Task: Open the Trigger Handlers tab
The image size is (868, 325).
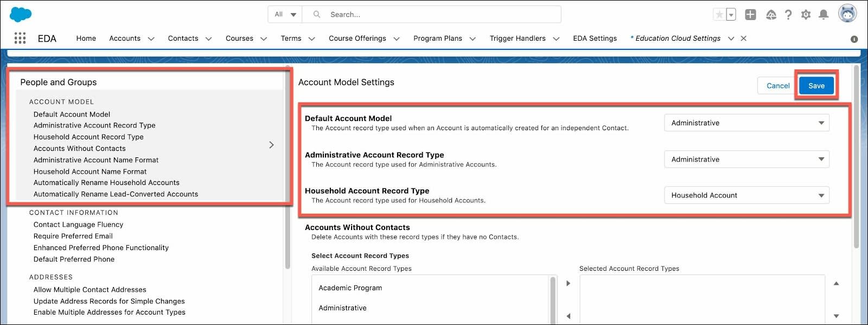Action: click(518, 39)
